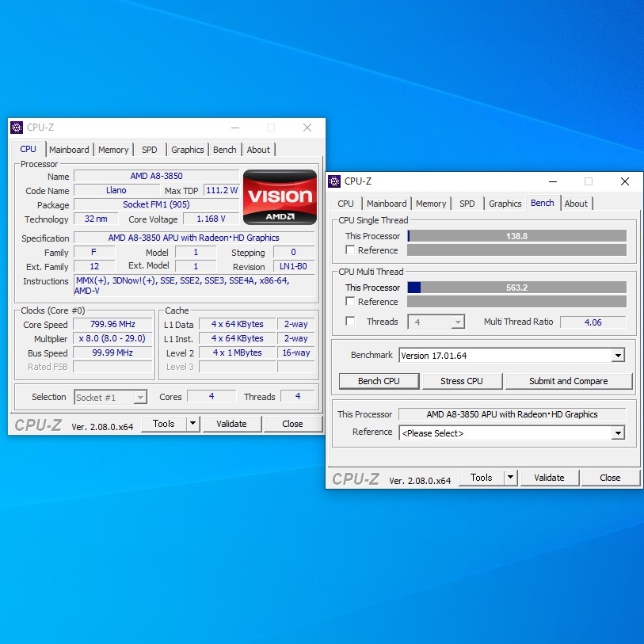Close left CPU-Z window via title bar X
The image size is (644, 644).
pyautogui.click(x=307, y=128)
